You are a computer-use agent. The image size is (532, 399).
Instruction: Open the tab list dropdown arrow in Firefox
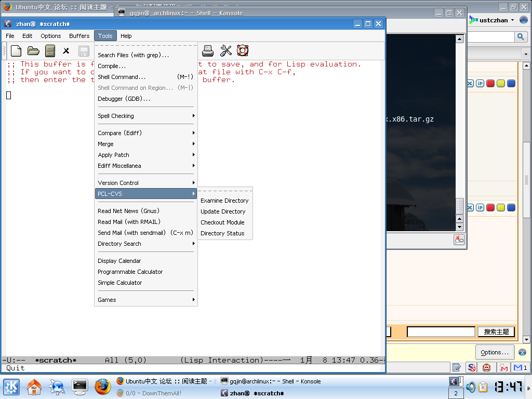tap(526, 54)
